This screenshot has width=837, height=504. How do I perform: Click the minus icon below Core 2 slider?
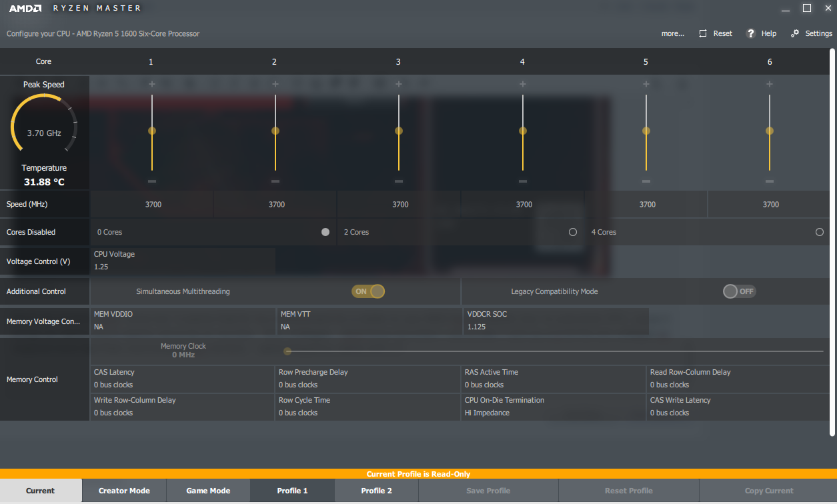pyautogui.click(x=275, y=181)
